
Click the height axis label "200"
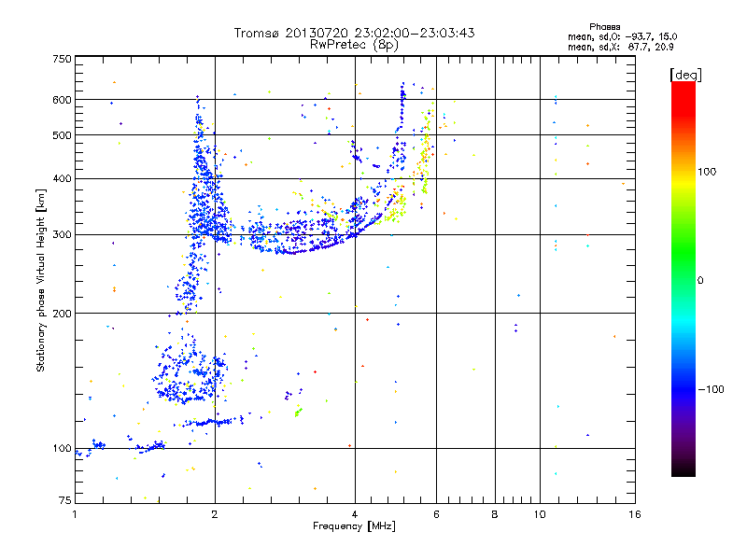coord(62,314)
